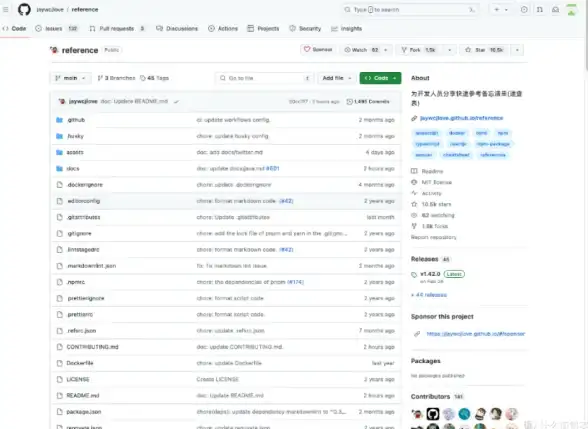Screen dimensions: 588x429
Task: Open the 1,495 Commits history link
Action: pyautogui.click(x=368, y=102)
